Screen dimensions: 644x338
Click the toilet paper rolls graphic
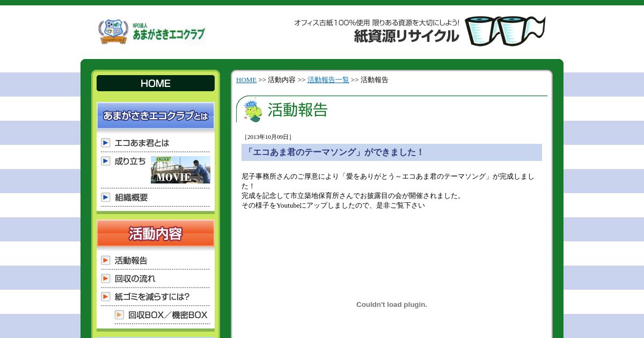coord(504,31)
